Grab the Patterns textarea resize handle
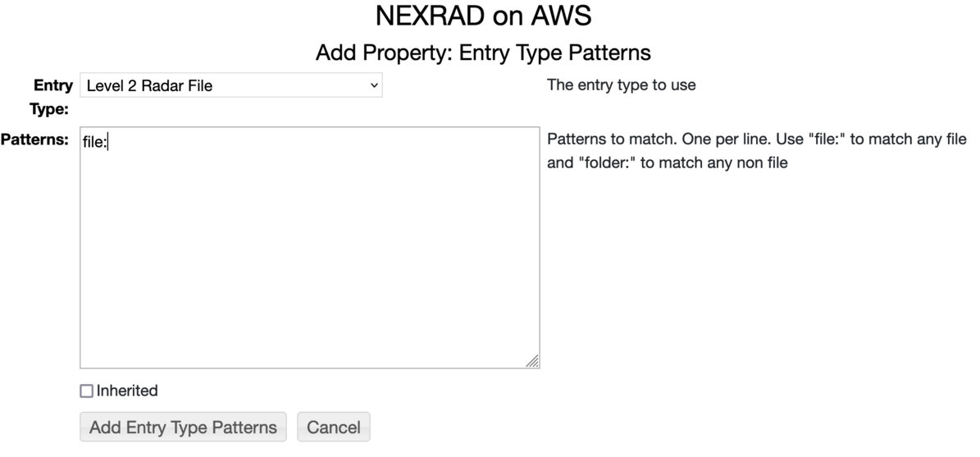This screenshot has width=980, height=457. [x=532, y=361]
